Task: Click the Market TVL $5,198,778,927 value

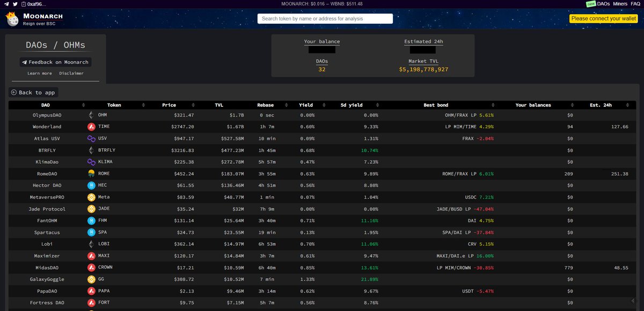Action: coord(423,69)
